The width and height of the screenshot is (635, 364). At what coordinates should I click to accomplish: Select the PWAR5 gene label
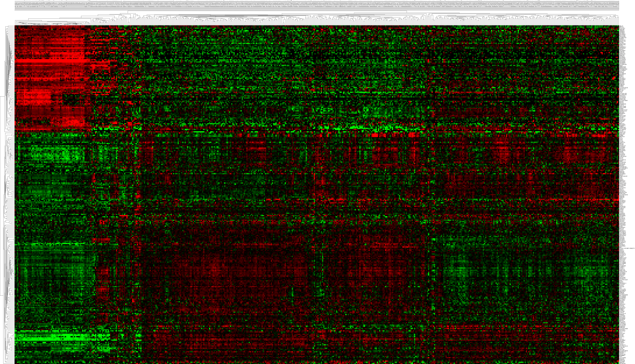coord(621,109)
